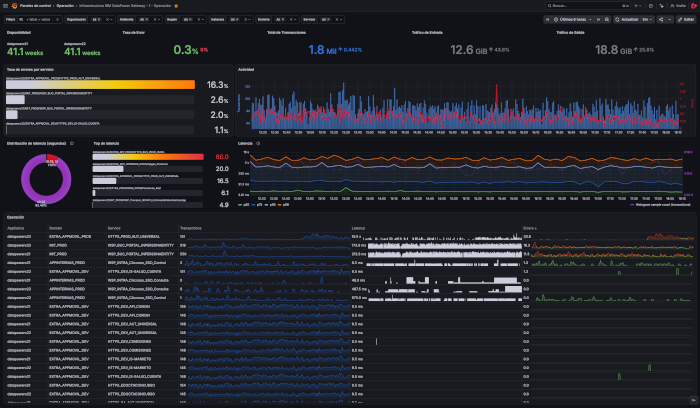Shift time range forward arrow

point(598,20)
